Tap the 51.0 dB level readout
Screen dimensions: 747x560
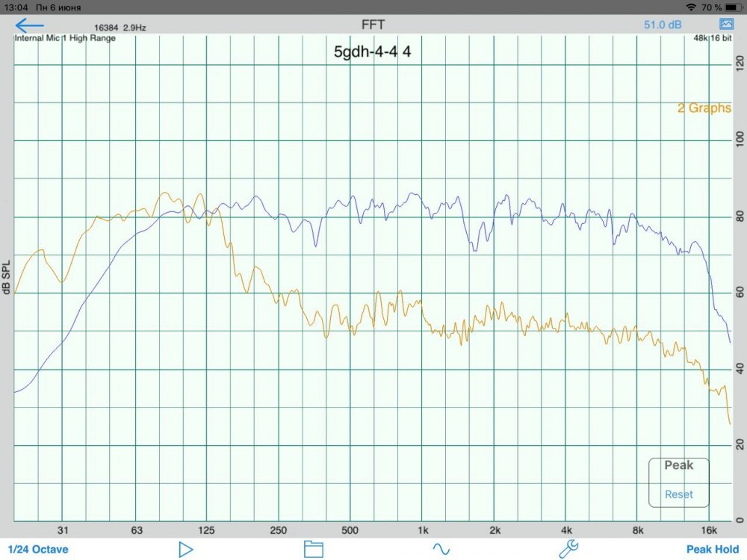tap(663, 25)
